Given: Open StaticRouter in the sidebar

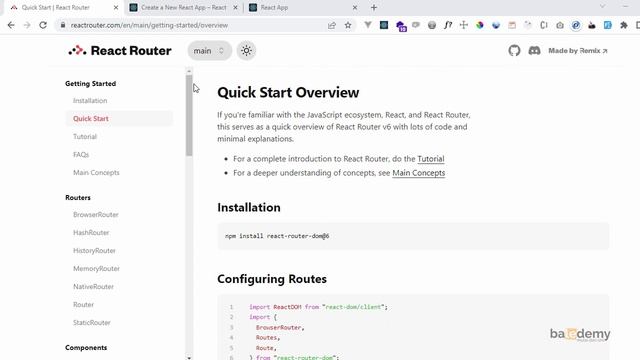Looking at the screenshot, I should tap(92, 322).
